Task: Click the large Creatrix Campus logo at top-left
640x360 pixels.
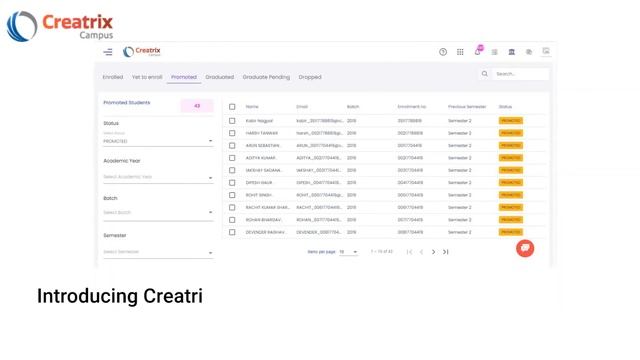Action: tap(60, 26)
